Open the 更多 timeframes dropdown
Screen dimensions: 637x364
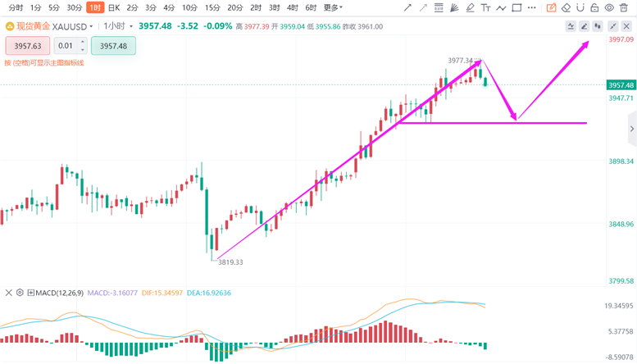(x=332, y=7)
